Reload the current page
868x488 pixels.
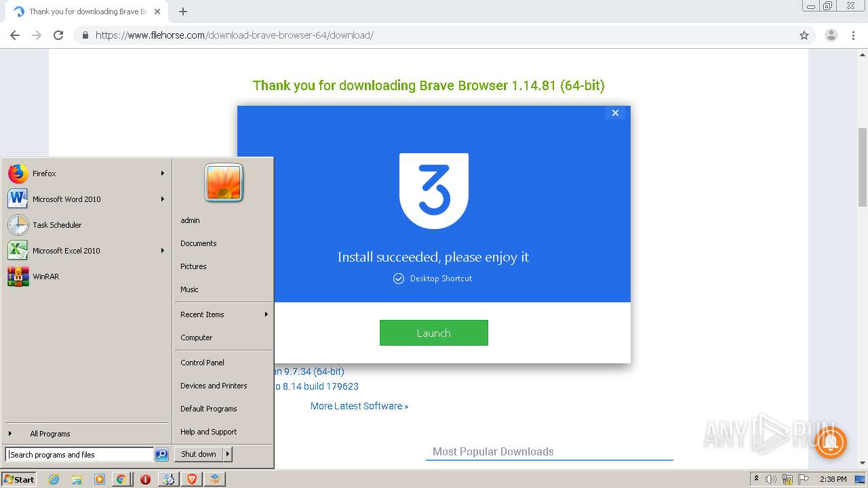pyautogui.click(x=58, y=35)
